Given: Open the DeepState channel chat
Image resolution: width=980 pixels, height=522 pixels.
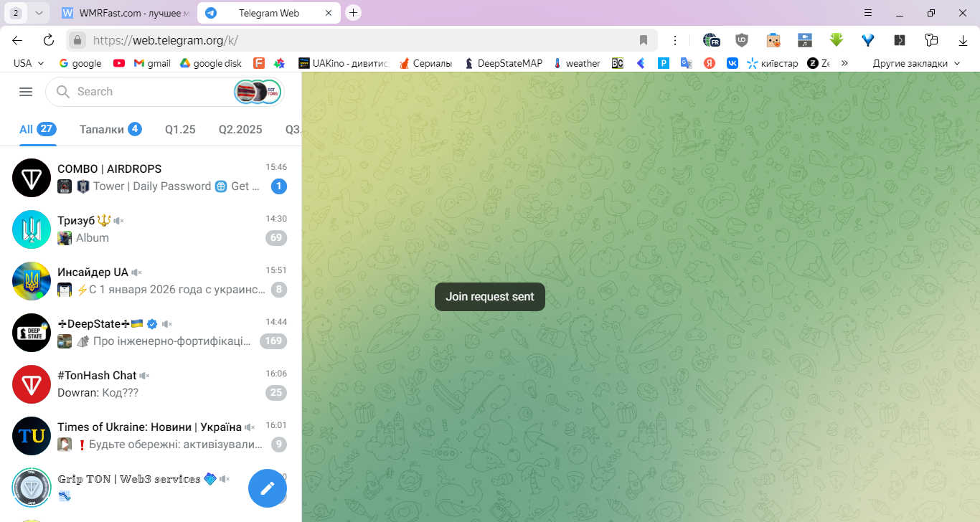Looking at the screenshot, I should (x=151, y=333).
